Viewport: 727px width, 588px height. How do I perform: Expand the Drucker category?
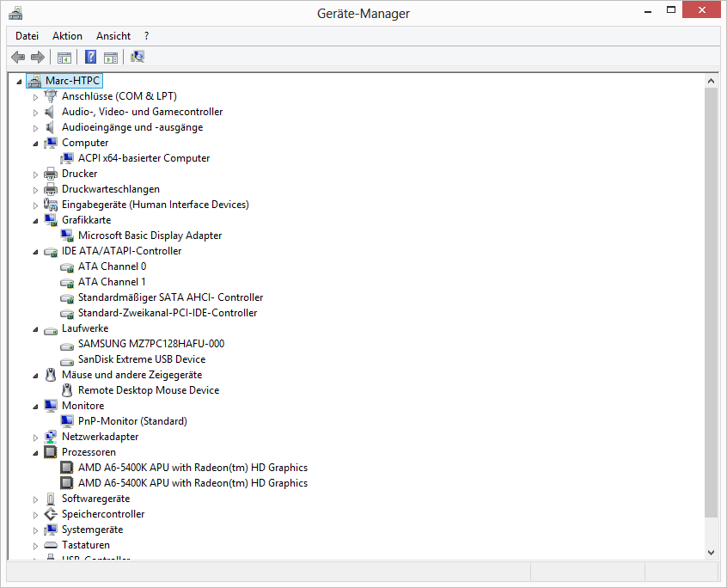pos(36,175)
